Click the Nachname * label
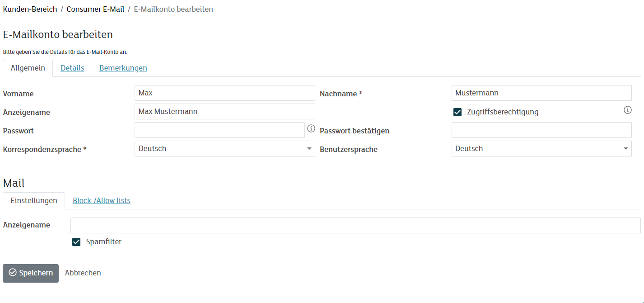This screenshot has width=644, height=303. [341, 94]
